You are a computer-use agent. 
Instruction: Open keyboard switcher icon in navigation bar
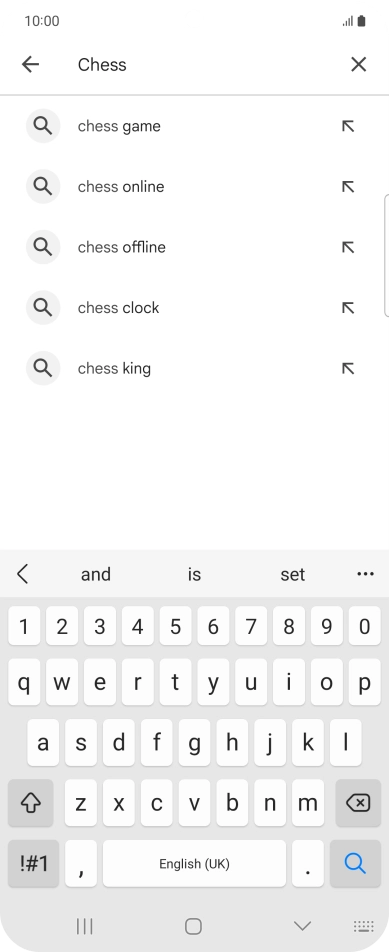click(x=364, y=926)
